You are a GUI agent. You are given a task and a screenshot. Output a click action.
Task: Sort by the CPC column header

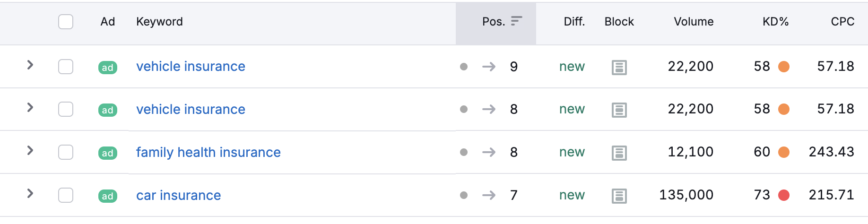pos(842,22)
